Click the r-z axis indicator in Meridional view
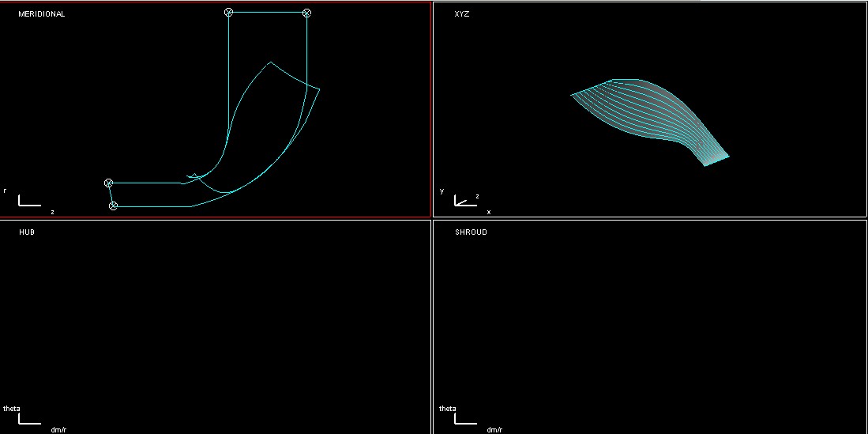Viewport: 868px width, 434px height. [28, 202]
